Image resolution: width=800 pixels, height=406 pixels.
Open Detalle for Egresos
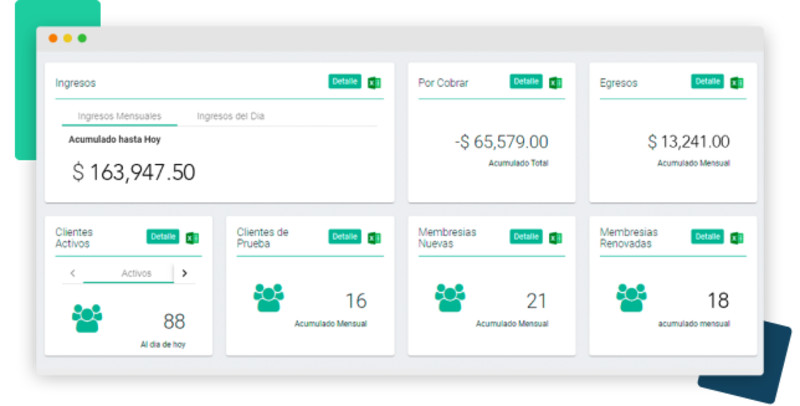[x=707, y=82]
